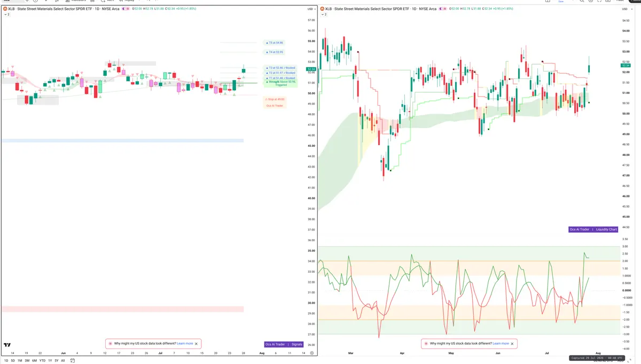The image size is (641, 364).
Task: Open the time axis settings gear in left chart
Action: (x=311, y=353)
